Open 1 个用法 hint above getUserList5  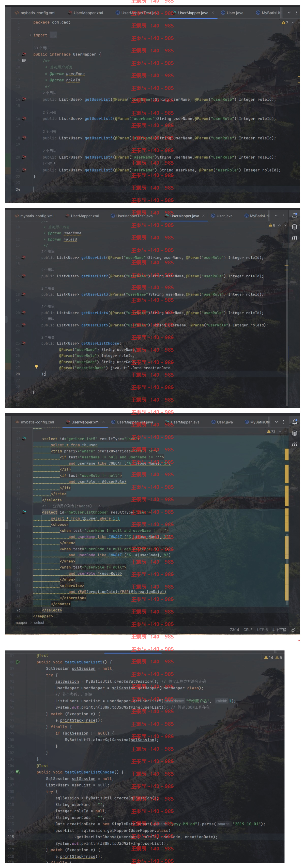click(x=49, y=164)
